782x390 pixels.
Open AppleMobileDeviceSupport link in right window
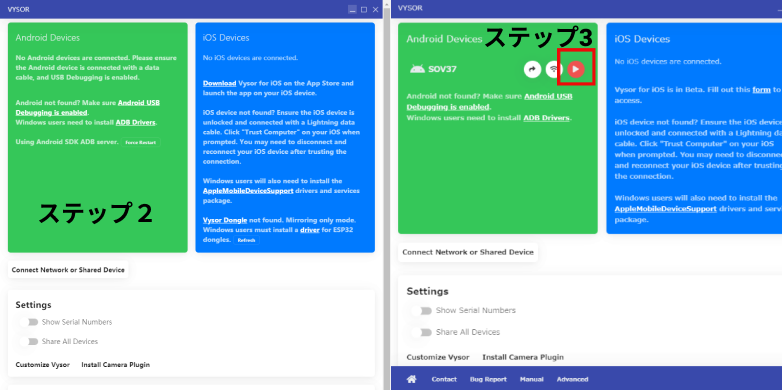[x=665, y=209]
